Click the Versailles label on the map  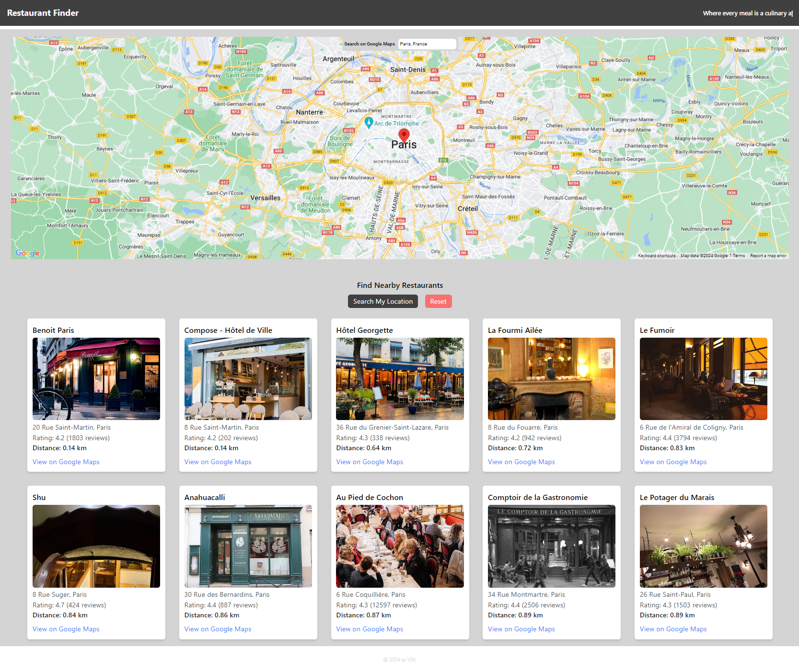(x=265, y=198)
